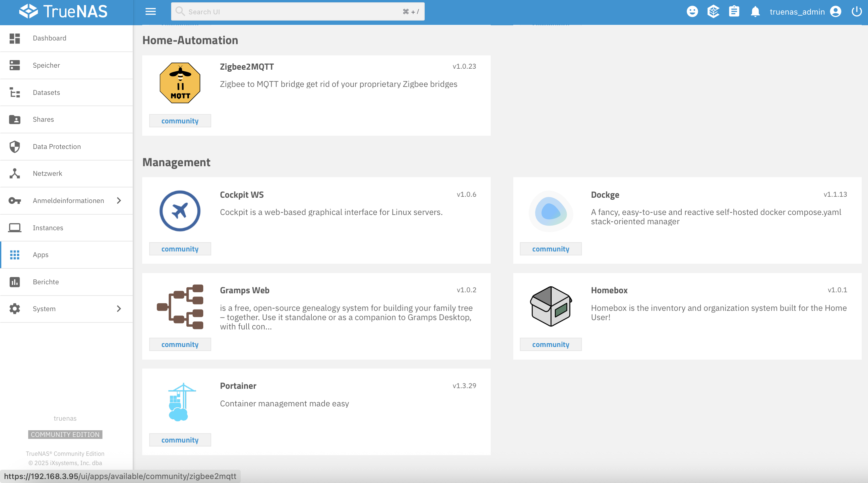Go to Datasets in the sidebar
The height and width of the screenshot is (483, 868).
coord(66,92)
